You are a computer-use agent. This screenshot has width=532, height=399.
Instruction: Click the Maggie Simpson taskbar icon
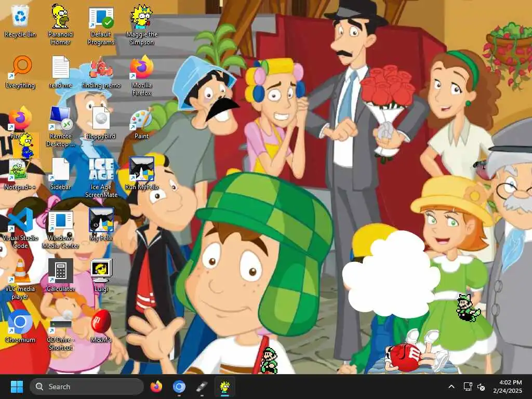(224, 388)
